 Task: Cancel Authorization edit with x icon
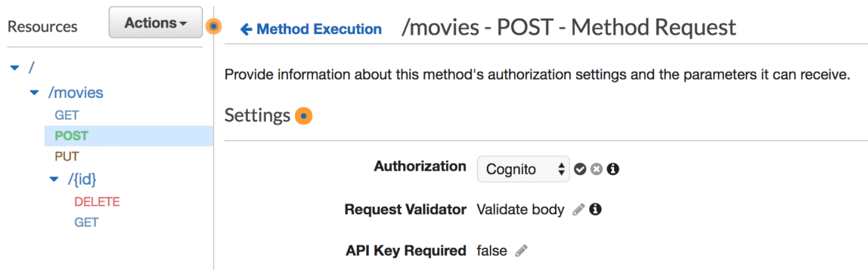(x=596, y=169)
